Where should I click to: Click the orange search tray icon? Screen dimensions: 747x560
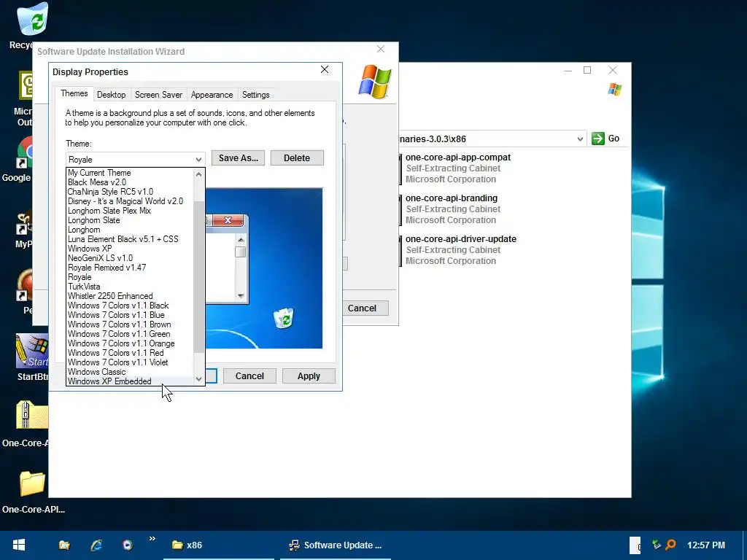(x=671, y=544)
